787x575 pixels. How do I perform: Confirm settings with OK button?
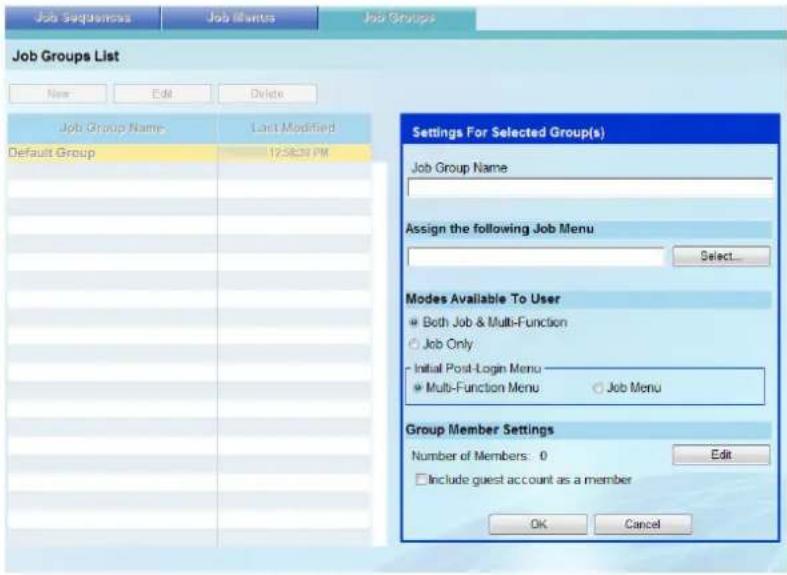coord(538,524)
